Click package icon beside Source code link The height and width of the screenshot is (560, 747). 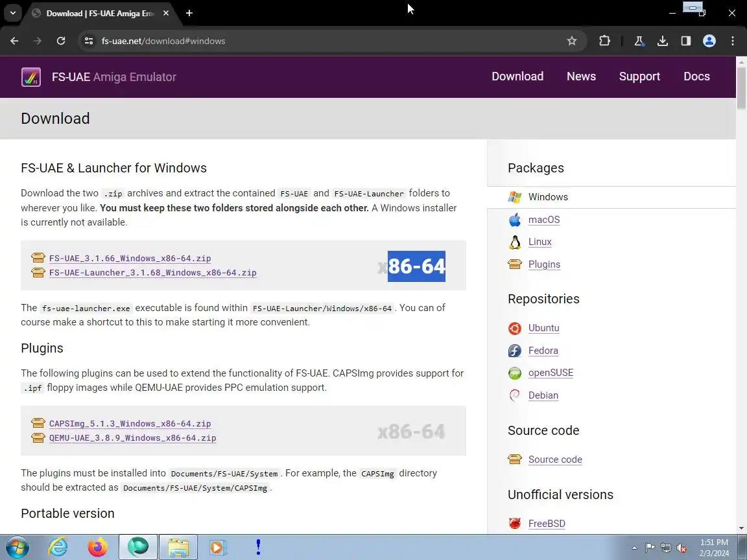click(514, 459)
